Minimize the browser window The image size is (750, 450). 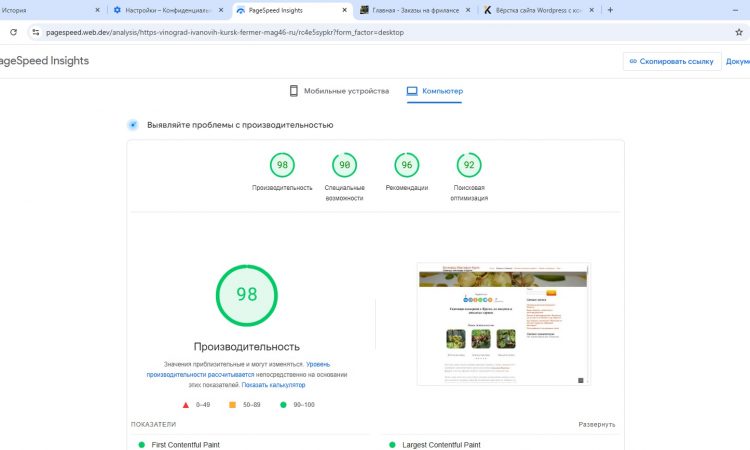point(735,10)
